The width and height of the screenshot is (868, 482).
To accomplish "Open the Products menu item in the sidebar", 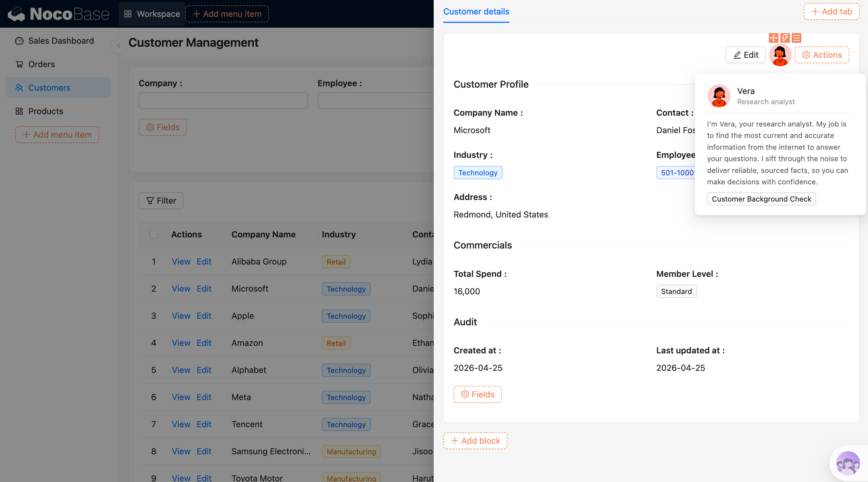I will click(x=46, y=111).
